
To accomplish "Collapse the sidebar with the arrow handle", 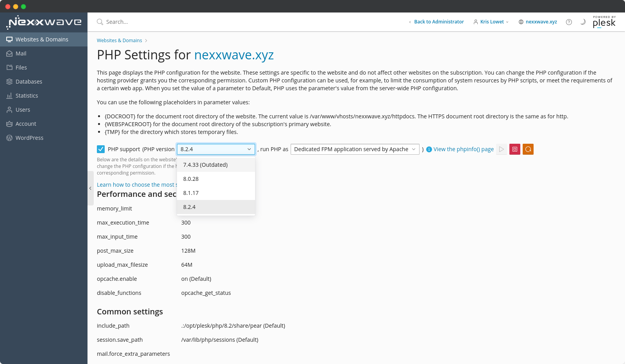I will click(x=90, y=188).
